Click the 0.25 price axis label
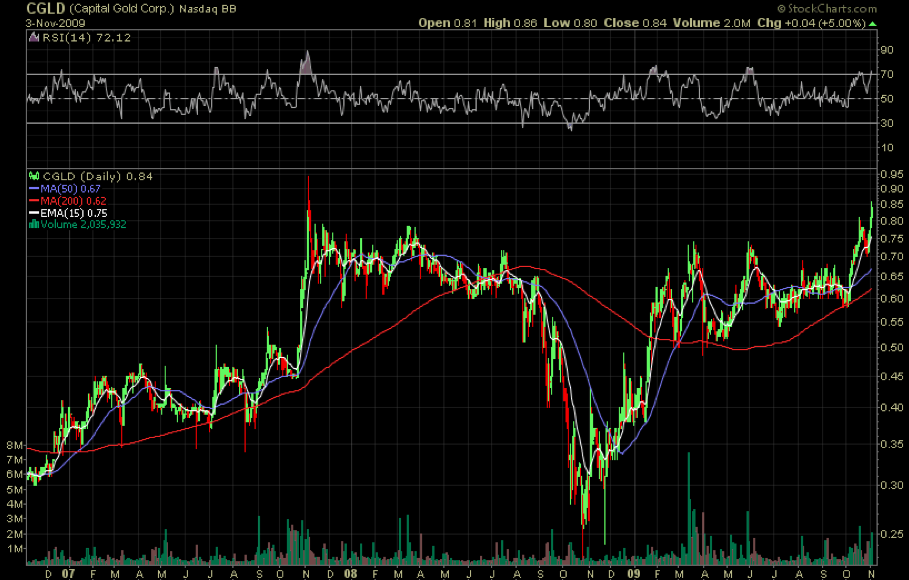This screenshot has height=580, width=909. click(892, 534)
